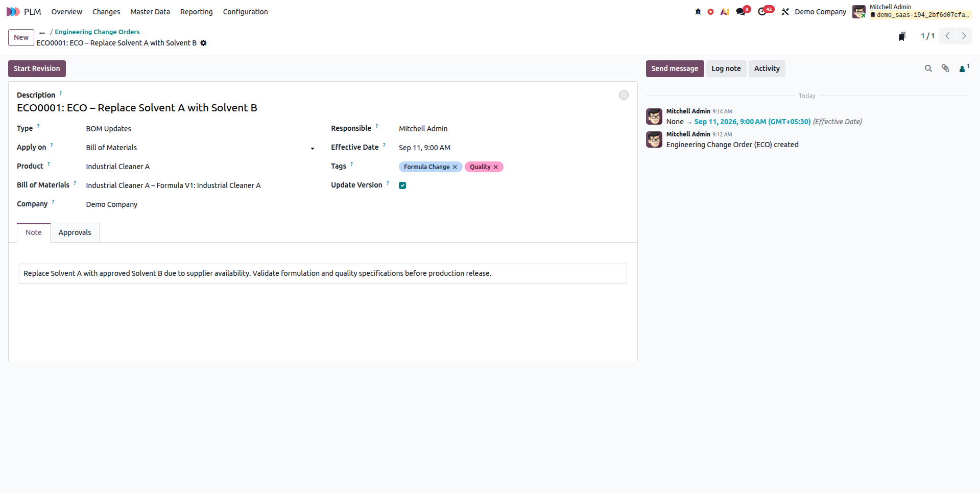
Task: Click the wrench tools icon
Action: tap(785, 12)
